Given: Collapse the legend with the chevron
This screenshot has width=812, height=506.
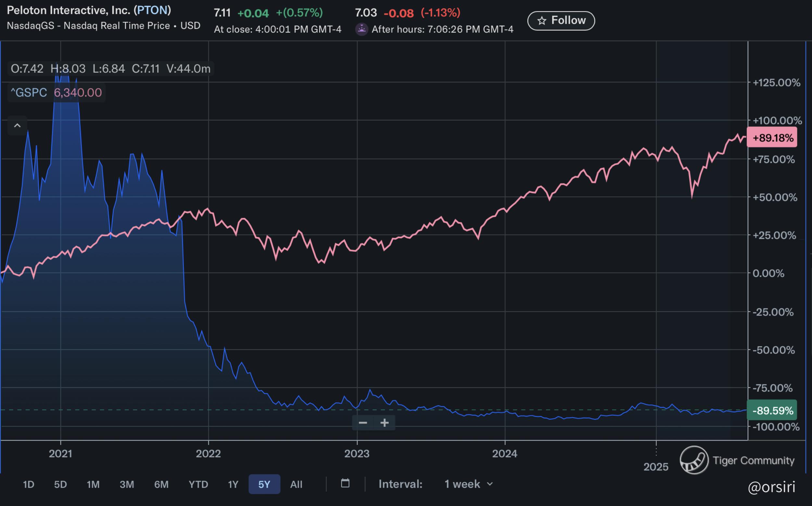Looking at the screenshot, I should coord(18,126).
